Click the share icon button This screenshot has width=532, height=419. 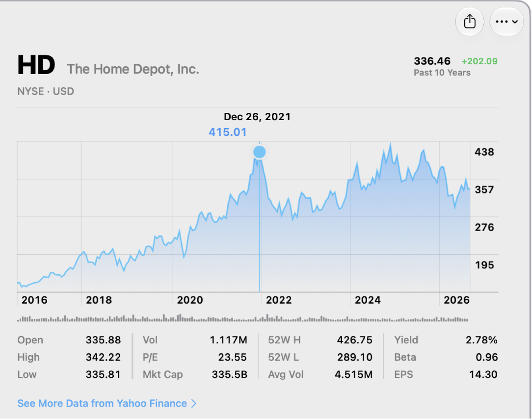pyautogui.click(x=470, y=22)
